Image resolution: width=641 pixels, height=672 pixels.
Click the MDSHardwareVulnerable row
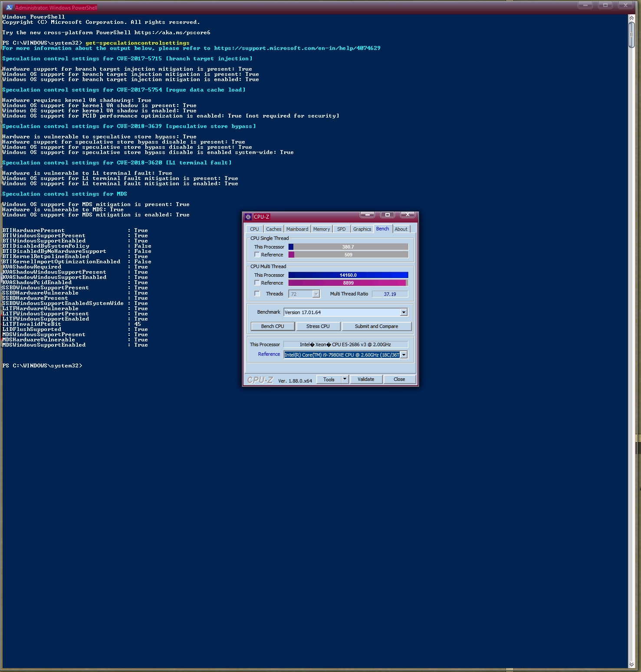[75, 340]
